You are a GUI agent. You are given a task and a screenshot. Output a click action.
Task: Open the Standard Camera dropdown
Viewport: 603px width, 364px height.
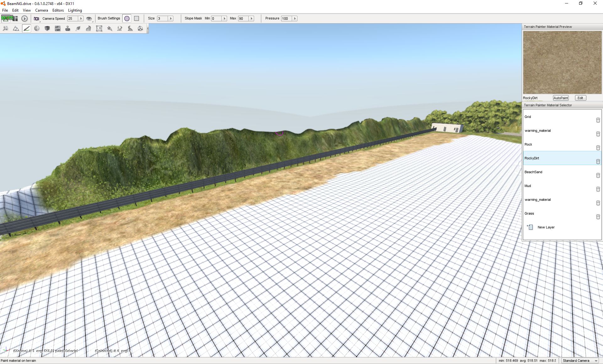580,361
